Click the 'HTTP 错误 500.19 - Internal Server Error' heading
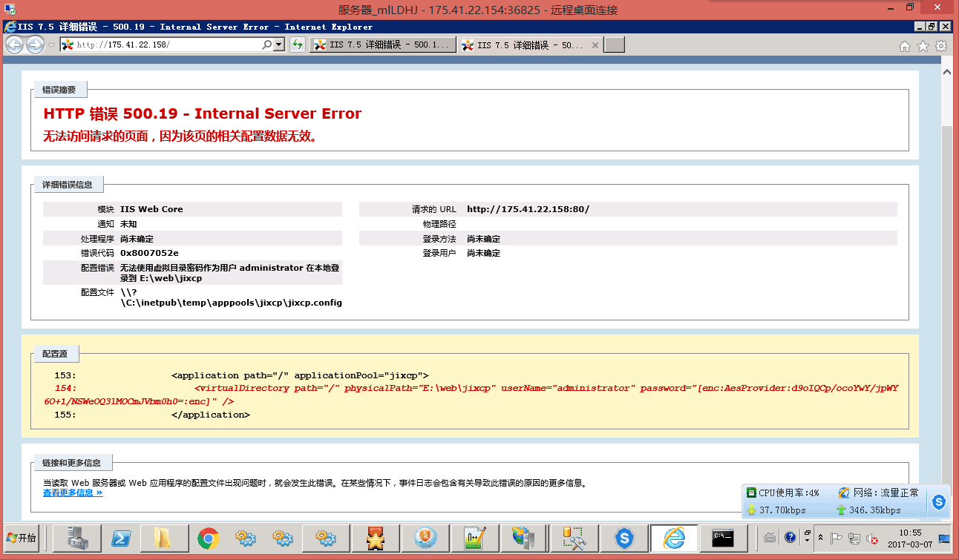Viewport: 959px width, 560px height. [203, 114]
